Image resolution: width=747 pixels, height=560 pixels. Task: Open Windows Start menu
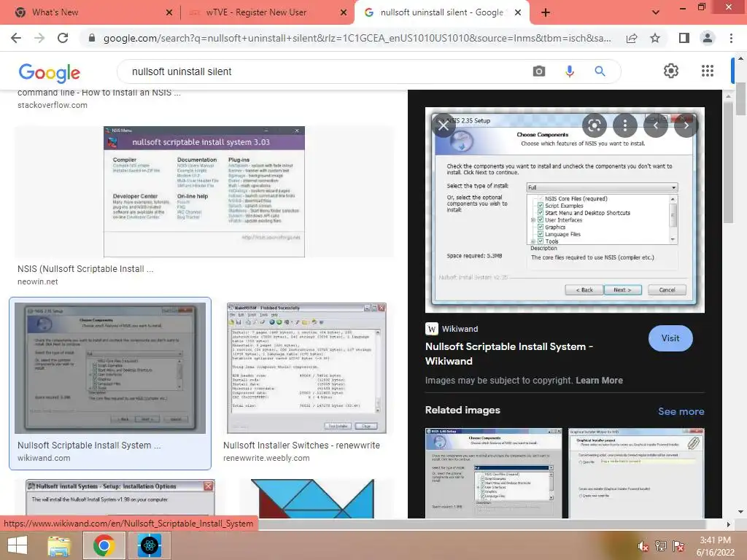(18, 545)
